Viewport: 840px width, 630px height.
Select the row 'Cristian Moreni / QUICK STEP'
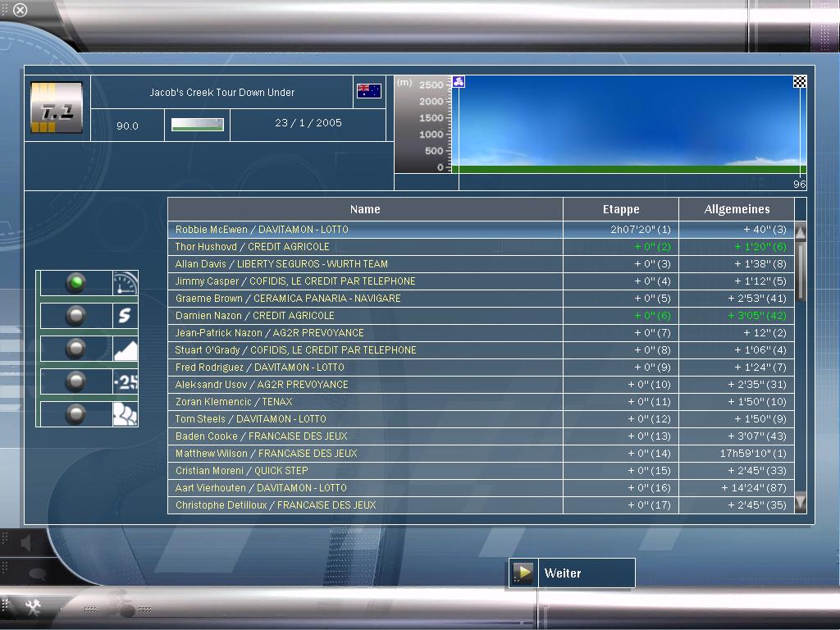481,470
